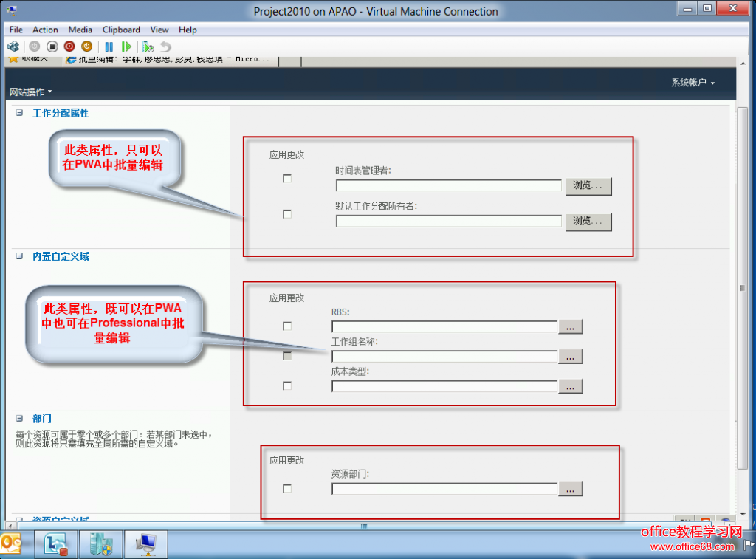Open the Help menu
756x559 pixels.
188,30
